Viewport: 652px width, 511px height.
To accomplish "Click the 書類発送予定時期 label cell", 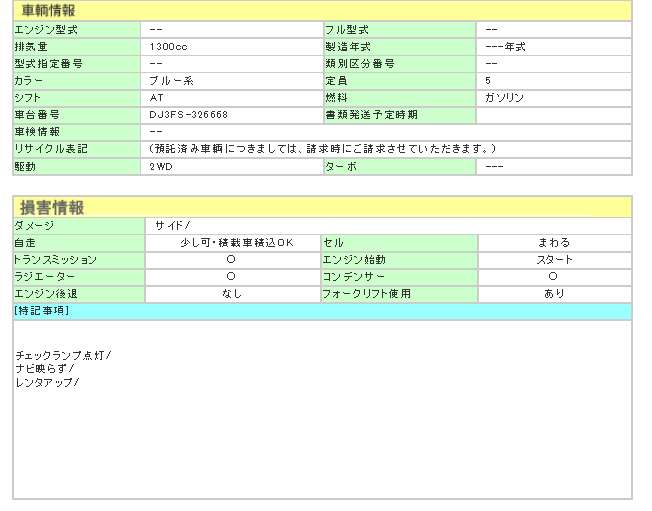I will tap(371, 115).
